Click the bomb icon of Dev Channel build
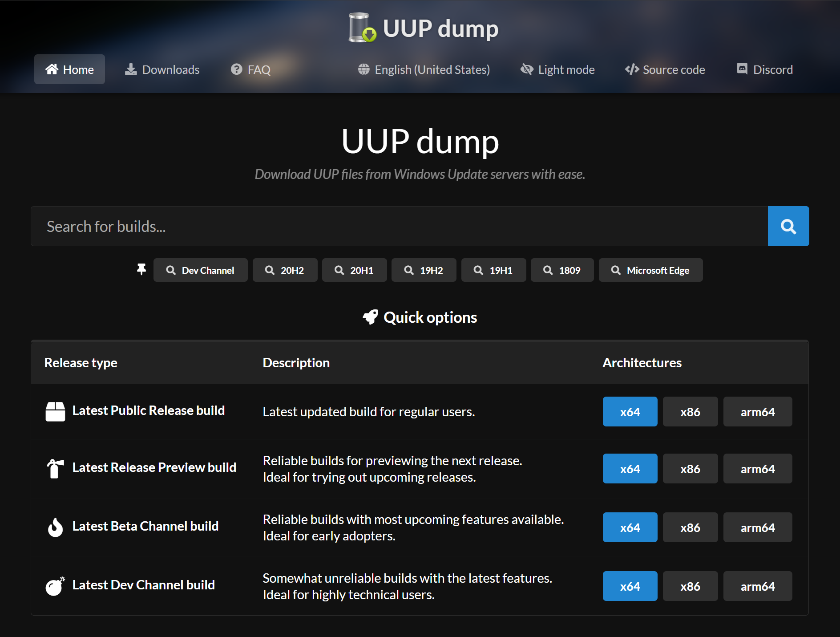The width and height of the screenshot is (840, 637). click(55, 586)
